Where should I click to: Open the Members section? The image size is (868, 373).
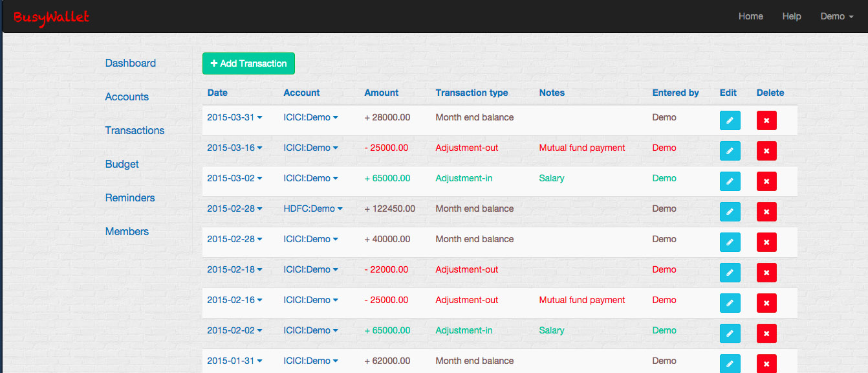tap(127, 231)
